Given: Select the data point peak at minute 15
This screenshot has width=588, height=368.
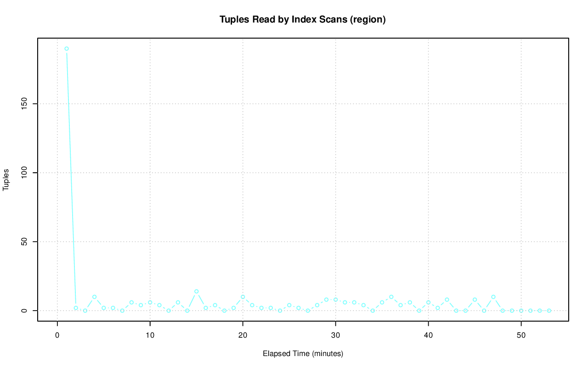Looking at the screenshot, I should [x=196, y=291].
